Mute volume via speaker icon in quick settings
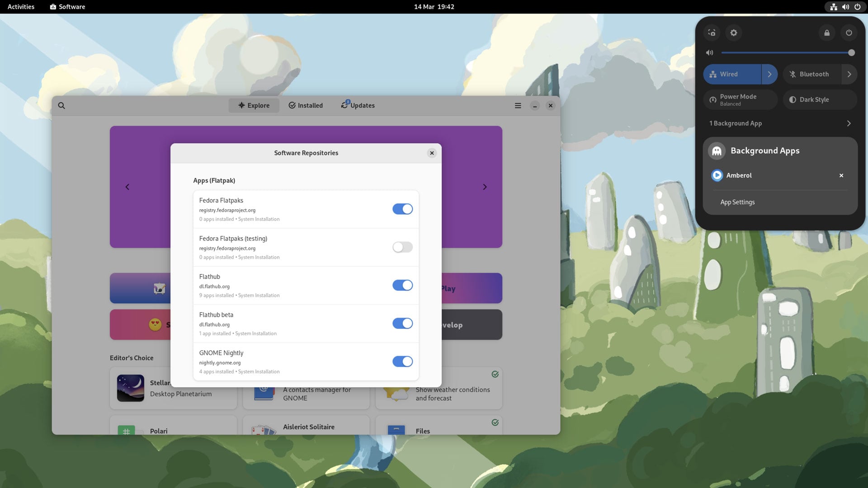Viewport: 868px width, 488px height. [710, 52]
